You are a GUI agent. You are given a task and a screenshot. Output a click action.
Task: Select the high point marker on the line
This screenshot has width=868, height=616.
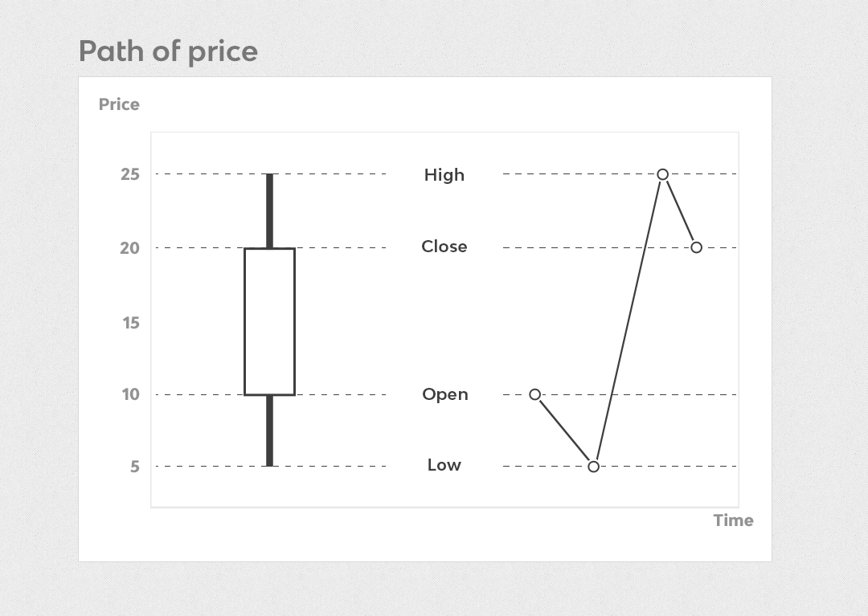point(663,174)
